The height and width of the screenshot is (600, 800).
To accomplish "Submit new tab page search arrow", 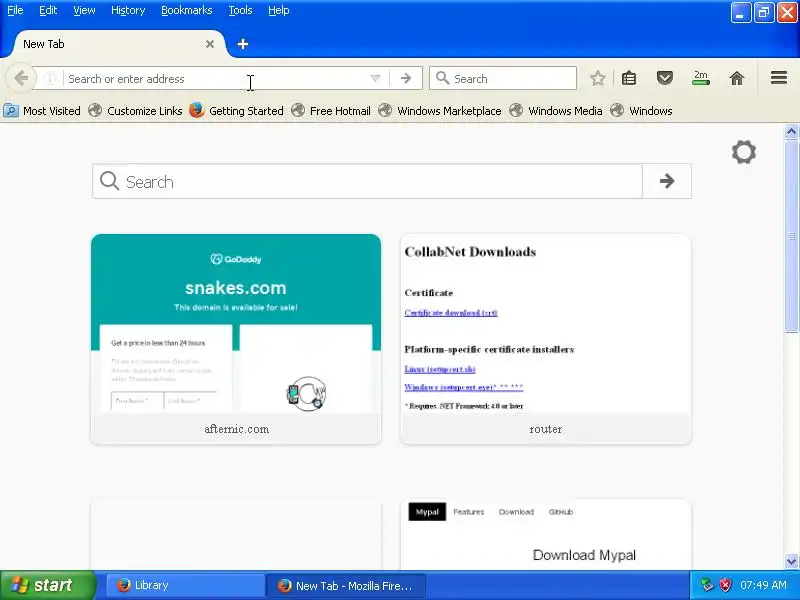I will (x=666, y=181).
